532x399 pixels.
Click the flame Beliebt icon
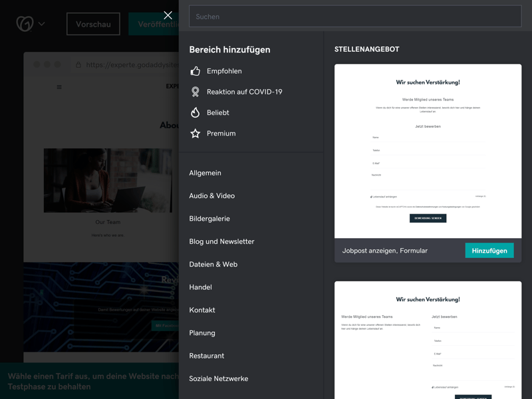click(196, 112)
